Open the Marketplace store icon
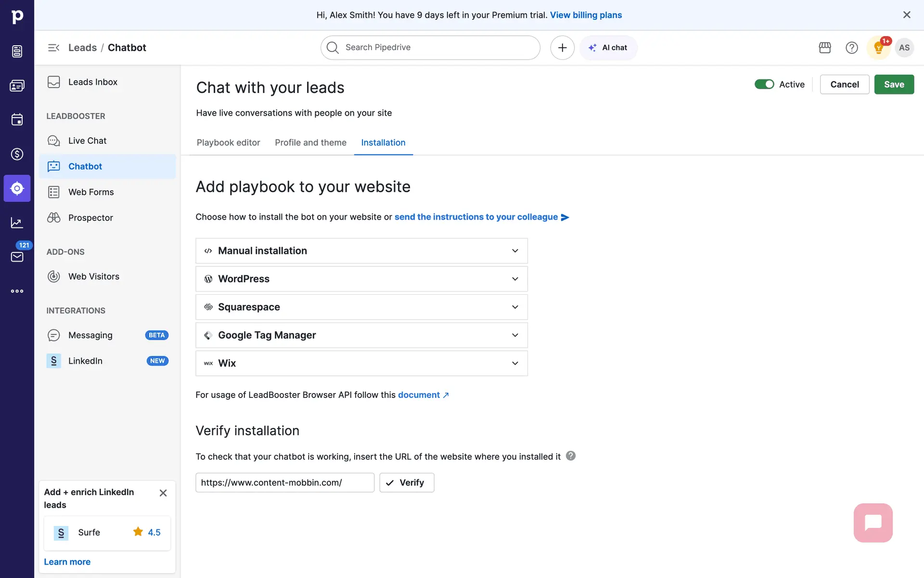924x578 pixels. 825,48
